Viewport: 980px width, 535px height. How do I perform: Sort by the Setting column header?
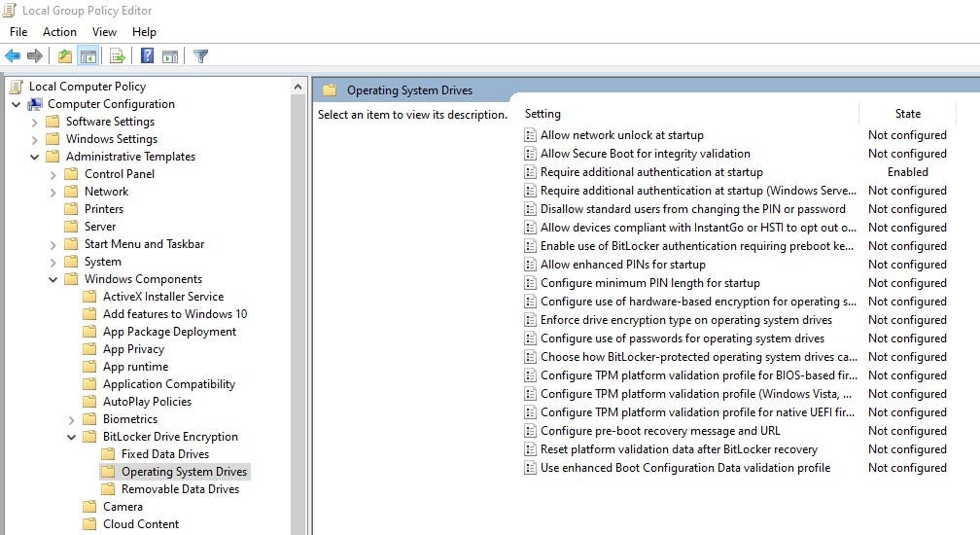coord(542,114)
